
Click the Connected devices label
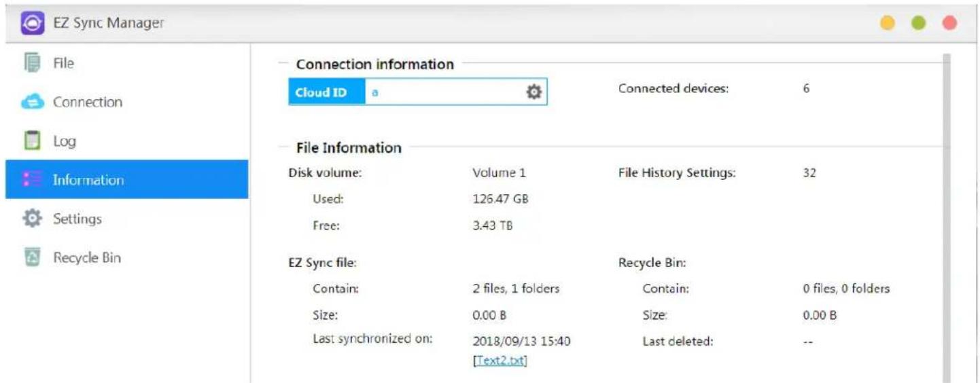[673, 88]
